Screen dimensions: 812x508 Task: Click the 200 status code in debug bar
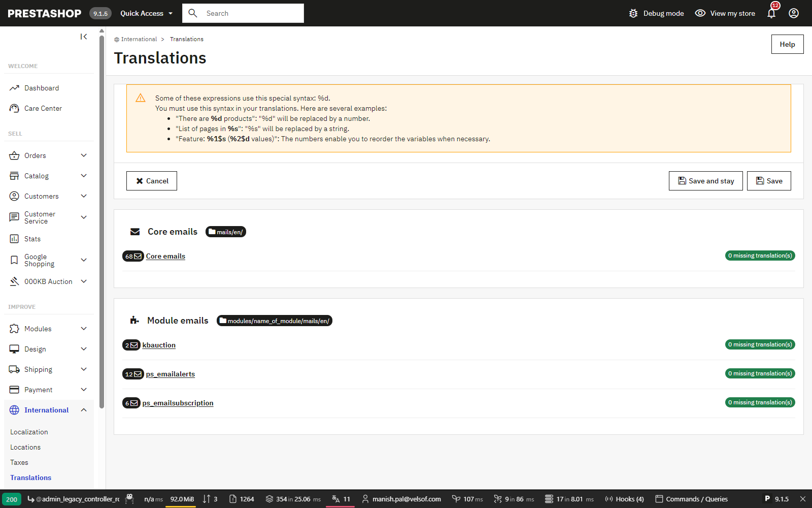pyautogui.click(x=12, y=499)
